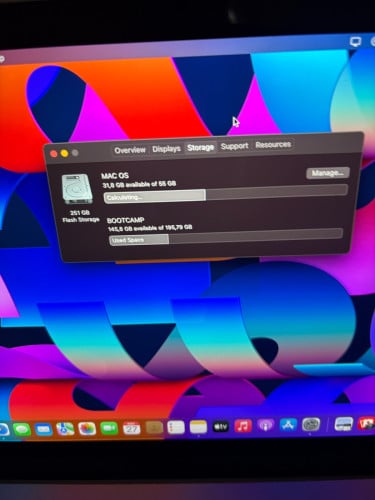This screenshot has height=500, width=375.
Task: Open the Mail app in the dock
Action: (44, 429)
